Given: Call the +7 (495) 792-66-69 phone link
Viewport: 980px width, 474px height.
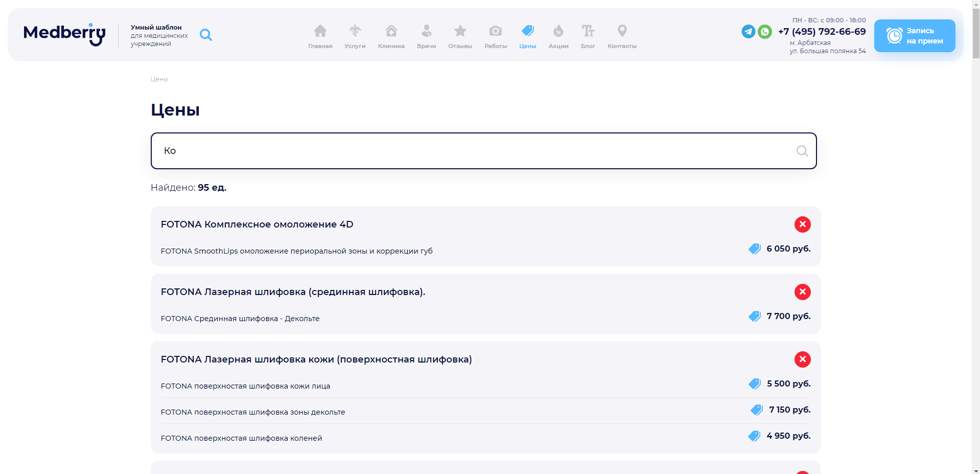Looking at the screenshot, I should tap(822, 32).
